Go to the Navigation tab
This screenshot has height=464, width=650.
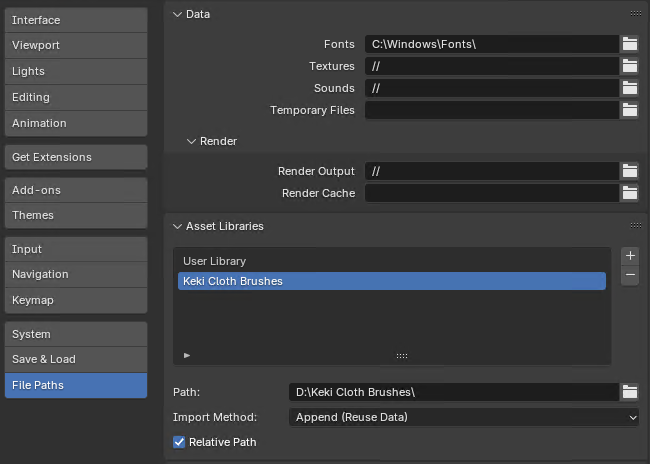click(76, 275)
